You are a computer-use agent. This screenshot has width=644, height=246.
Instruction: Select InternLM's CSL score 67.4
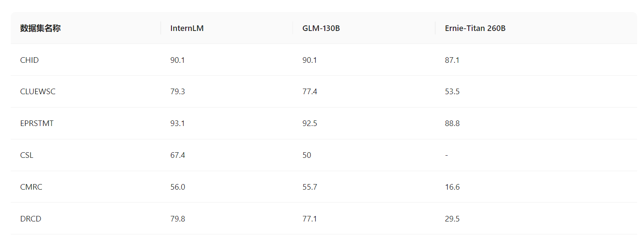[177, 155]
